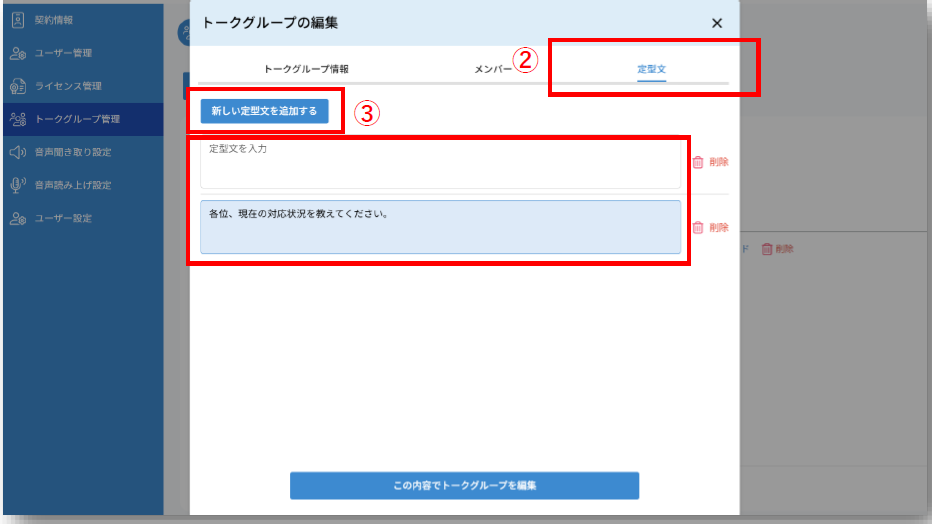932x524 pixels.
Task: Click 削除 link for empty template
Action: 719,162
